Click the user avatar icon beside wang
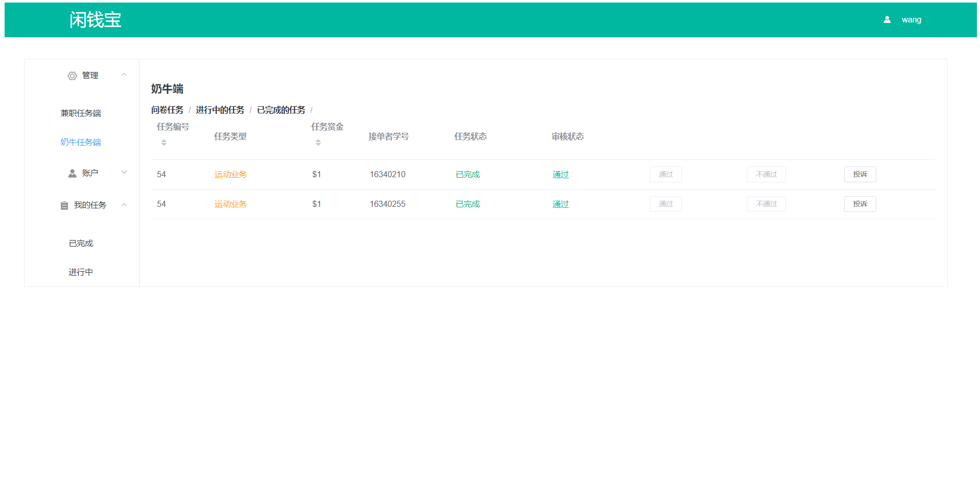 click(x=887, y=20)
